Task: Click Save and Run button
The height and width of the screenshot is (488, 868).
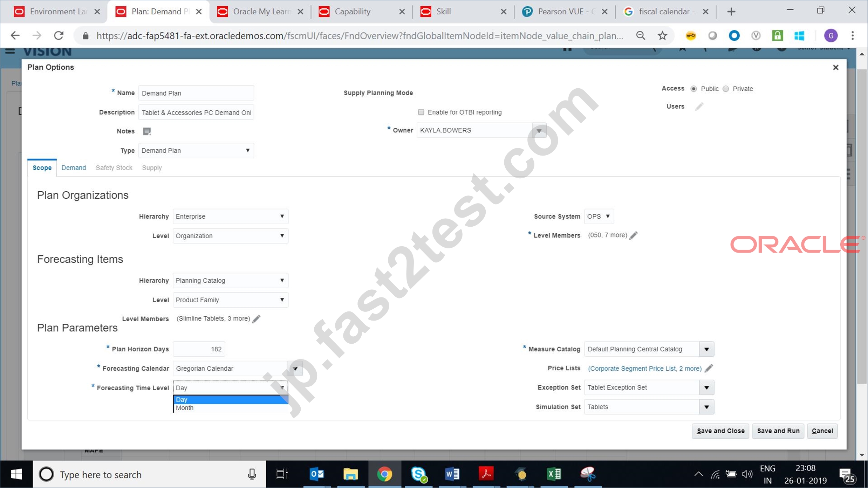Action: pos(778,431)
